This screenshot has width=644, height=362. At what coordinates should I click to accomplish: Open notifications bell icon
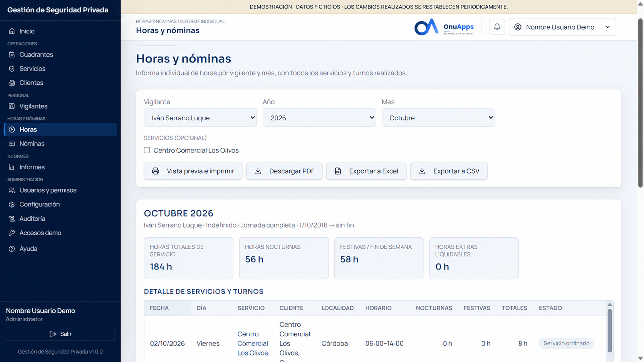(497, 27)
